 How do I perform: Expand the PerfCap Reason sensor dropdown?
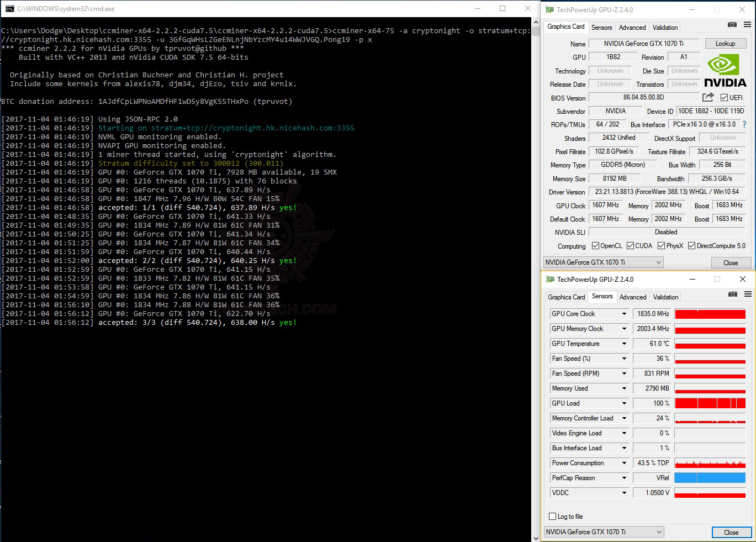(625, 478)
